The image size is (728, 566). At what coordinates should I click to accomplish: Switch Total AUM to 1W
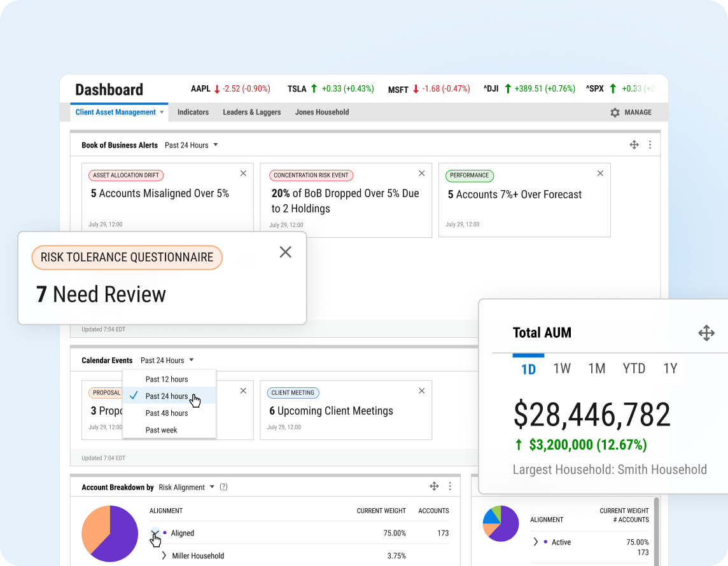[562, 368]
